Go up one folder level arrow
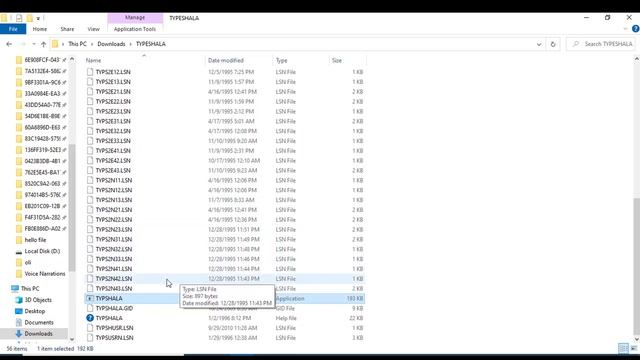 click(x=44, y=44)
